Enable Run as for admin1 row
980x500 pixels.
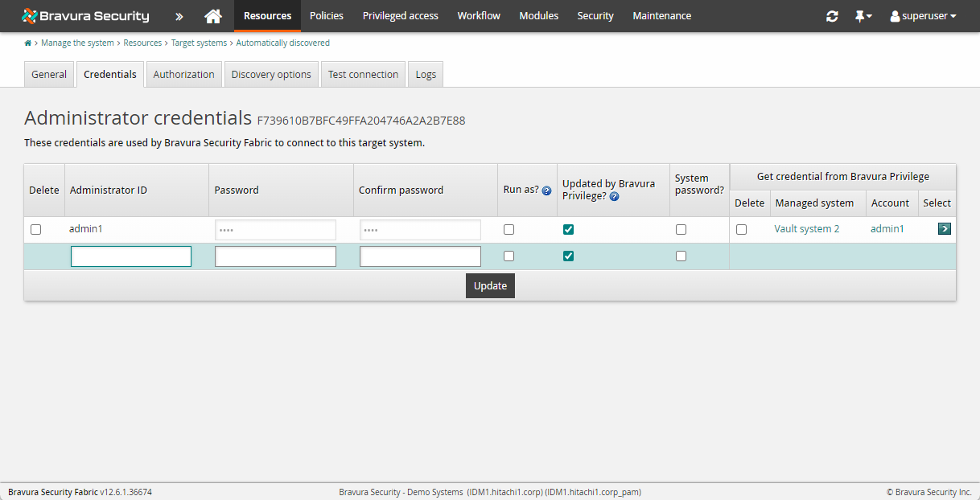[x=509, y=230]
